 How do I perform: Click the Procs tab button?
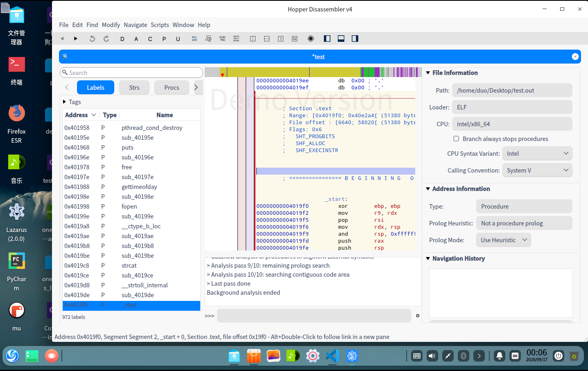[172, 88]
